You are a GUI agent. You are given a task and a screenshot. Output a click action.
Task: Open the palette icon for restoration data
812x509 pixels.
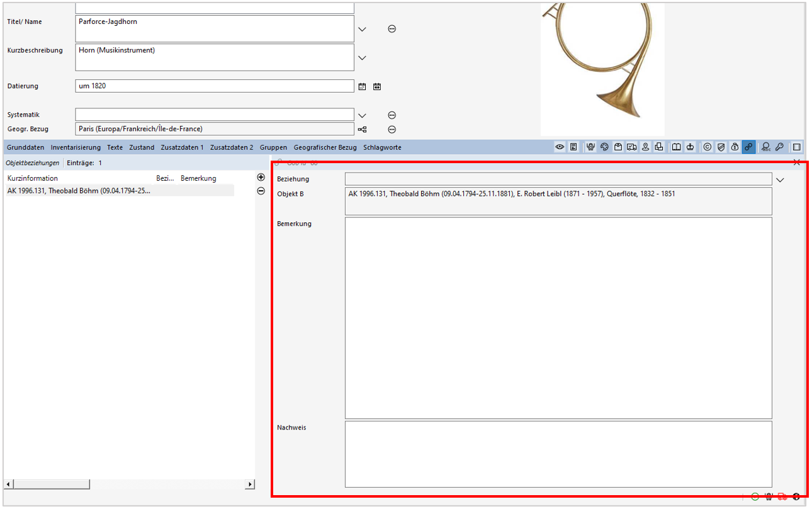tap(604, 147)
